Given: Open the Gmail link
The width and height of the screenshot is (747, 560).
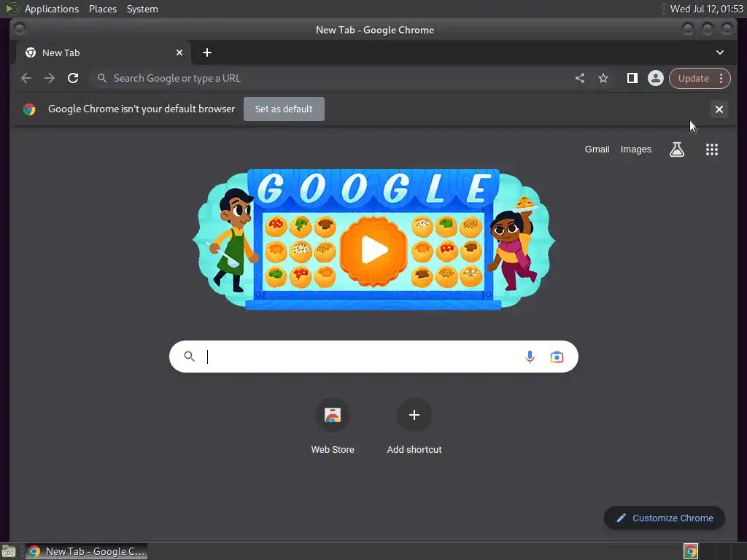Looking at the screenshot, I should pos(597,149).
